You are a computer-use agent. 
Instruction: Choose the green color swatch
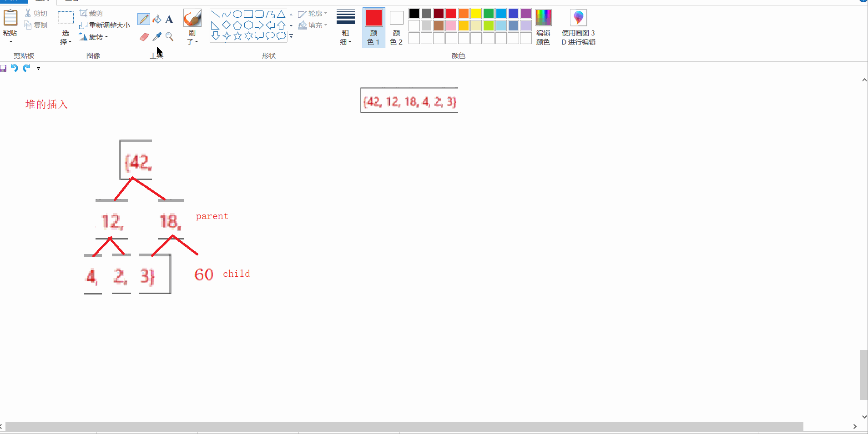[489, 13]
